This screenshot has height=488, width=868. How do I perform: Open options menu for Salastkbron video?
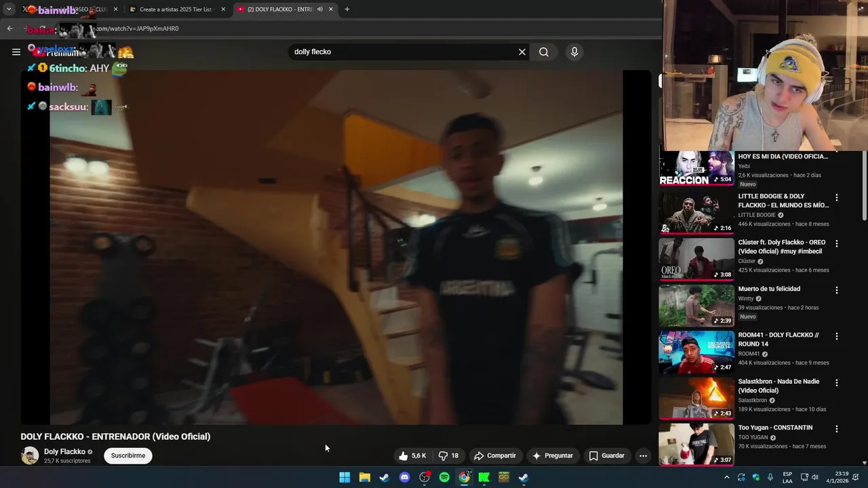click(x=836, y=382)
